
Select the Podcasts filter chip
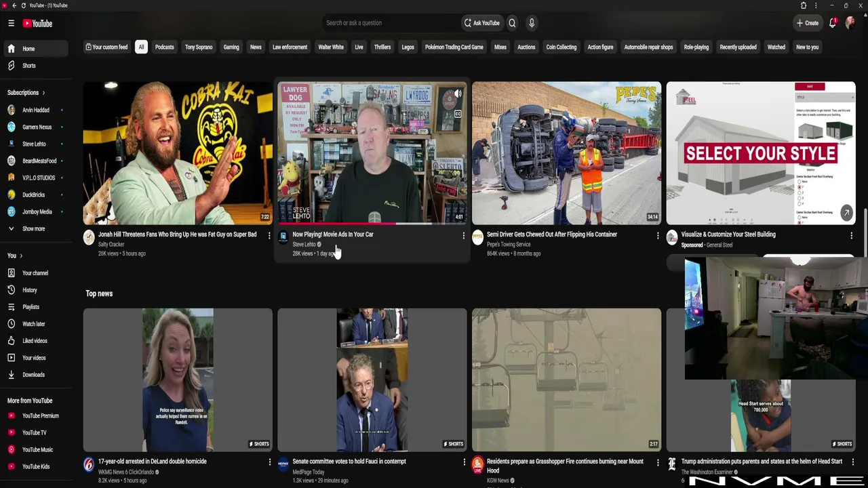pos(165,47)
